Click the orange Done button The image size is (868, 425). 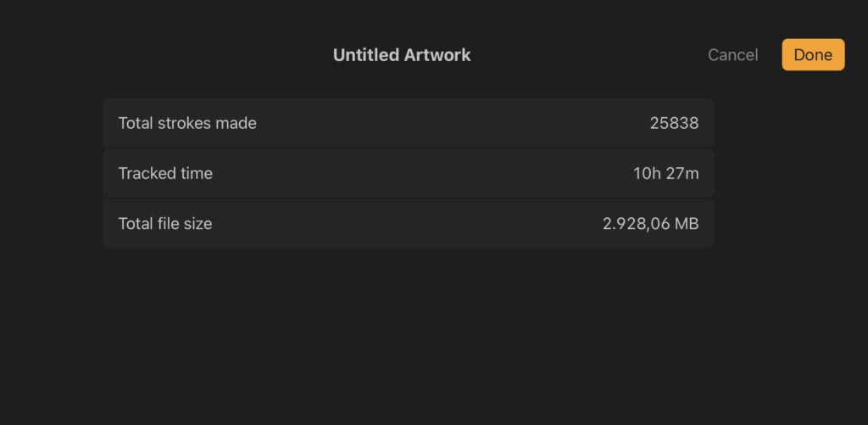coord(813,55)
